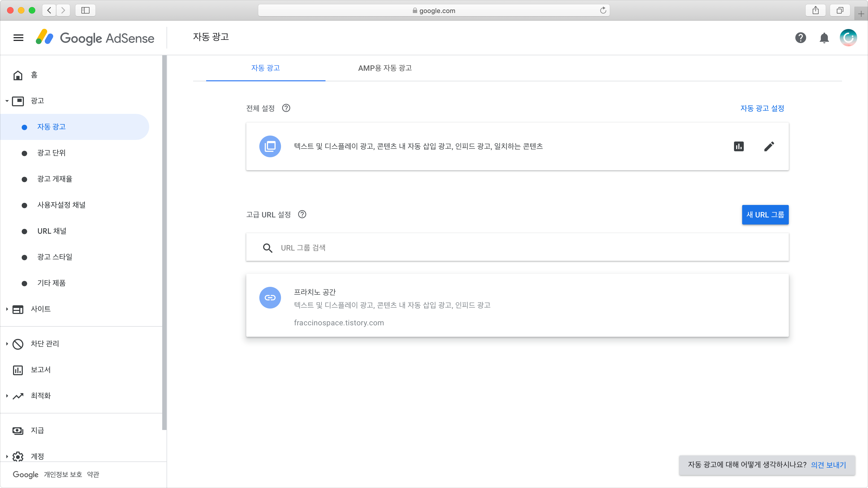This screenshot has height=488, width=868.
Task: Edit global settings with pencil icon
Action: click(769, 146)
